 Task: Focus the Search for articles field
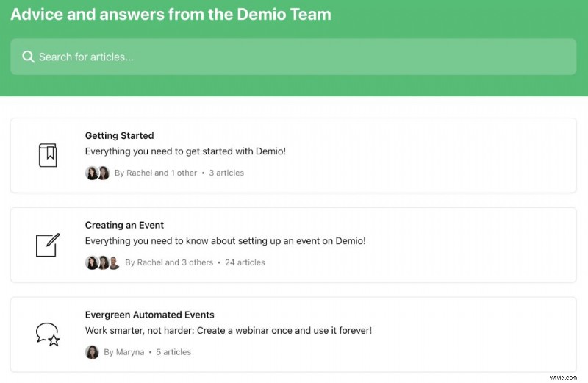(293, 57)
